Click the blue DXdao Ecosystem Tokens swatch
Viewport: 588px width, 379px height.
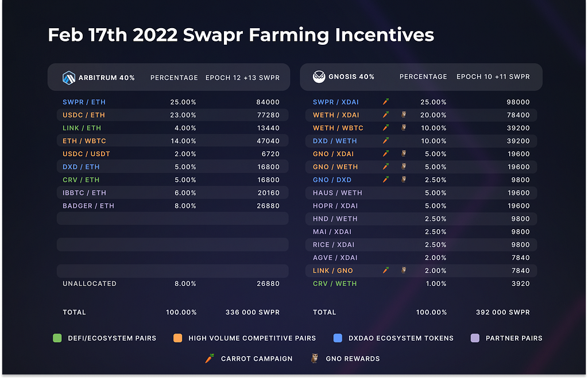coord(338,338)
